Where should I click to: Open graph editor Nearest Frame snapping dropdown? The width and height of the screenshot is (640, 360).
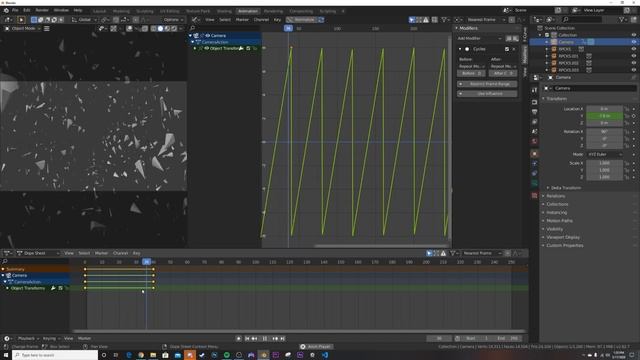(484, 20)
